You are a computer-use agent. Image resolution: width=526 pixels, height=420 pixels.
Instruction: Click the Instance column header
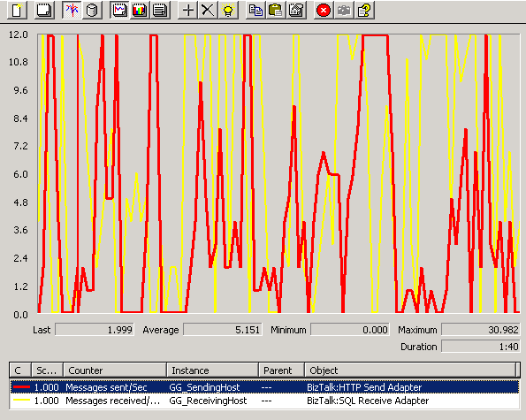click(213, 370)
